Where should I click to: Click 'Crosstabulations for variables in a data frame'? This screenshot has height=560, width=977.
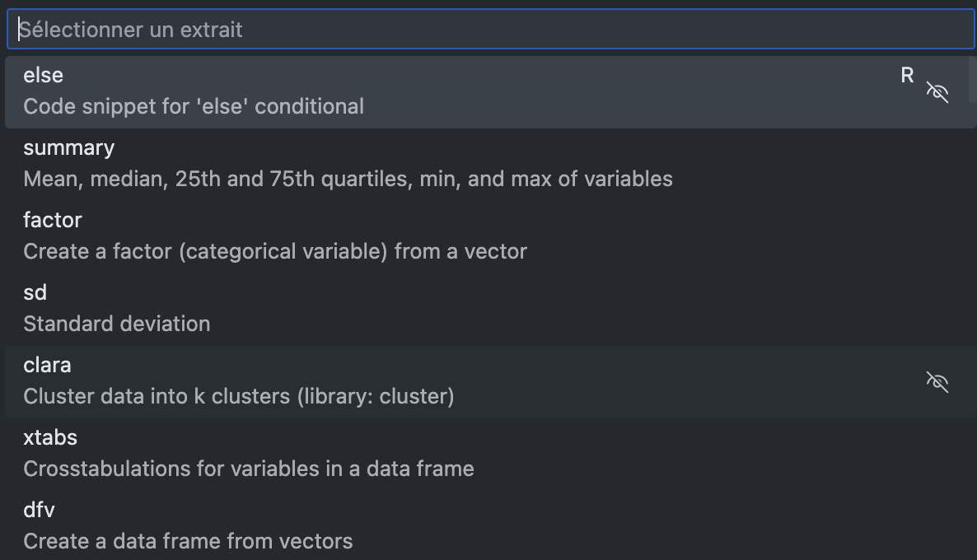click(x=249, y=469)
